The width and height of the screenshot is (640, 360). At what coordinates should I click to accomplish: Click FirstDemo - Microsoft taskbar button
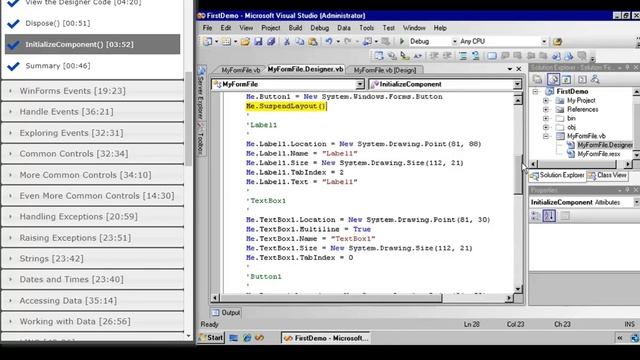(326, 338)
